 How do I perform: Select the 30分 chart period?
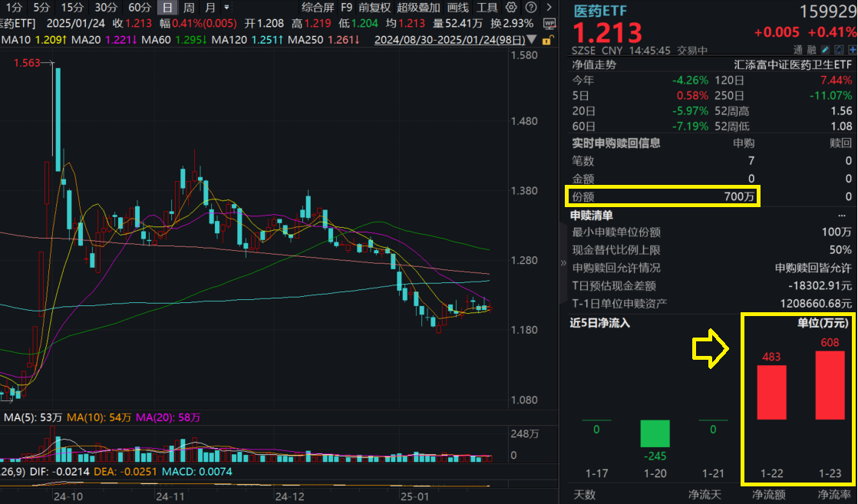(106, 8)
